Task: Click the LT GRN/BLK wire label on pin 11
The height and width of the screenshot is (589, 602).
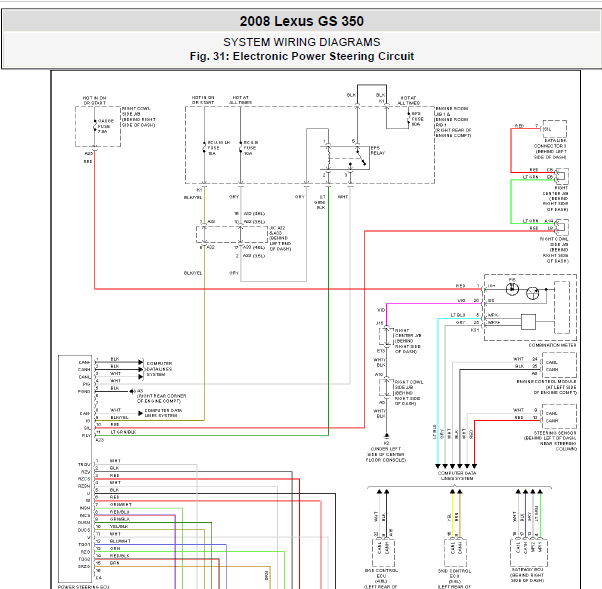Action: click(123, 432)
